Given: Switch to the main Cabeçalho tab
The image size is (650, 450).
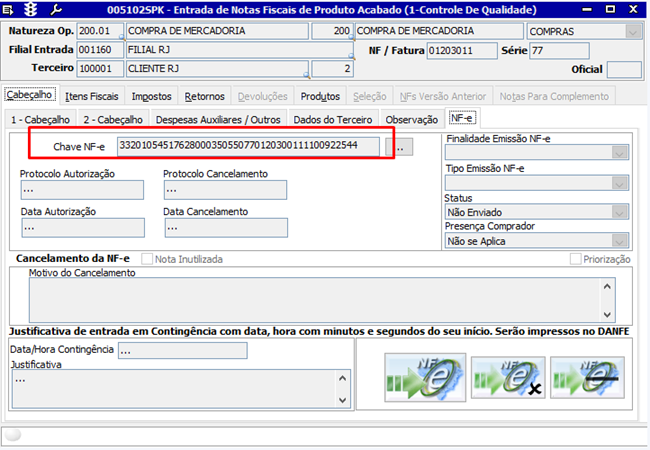Looking at the screenshot, I should [x=30, y=95].
